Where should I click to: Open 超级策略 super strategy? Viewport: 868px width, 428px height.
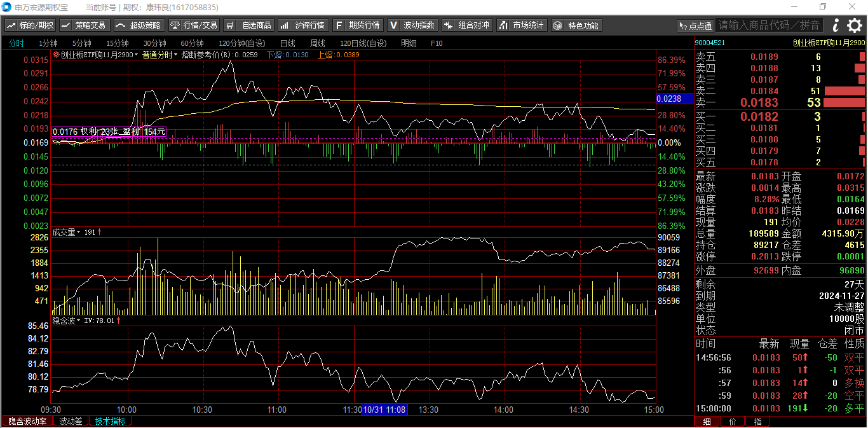point(139,25)
